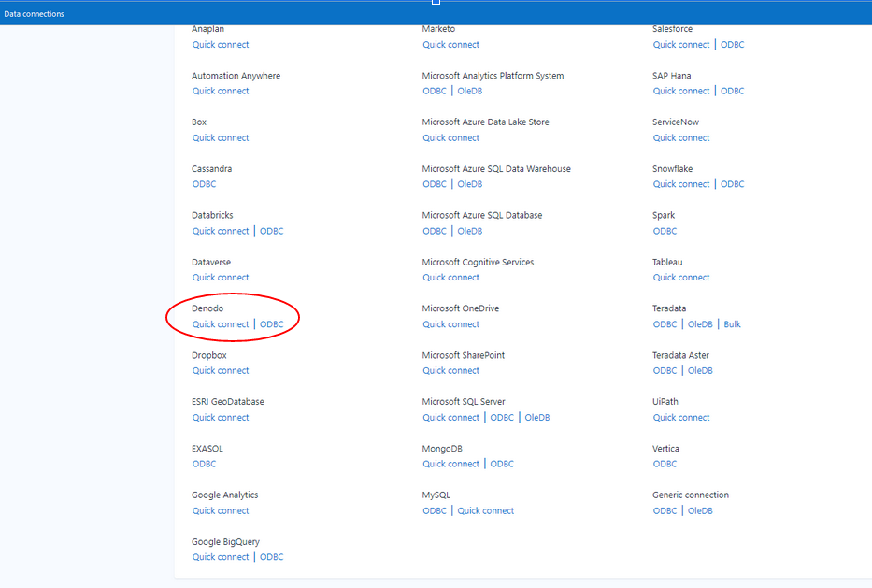Open MongoDB Quick connect
Viewport: 872px width, 588px height.
[x=450, y=464]
